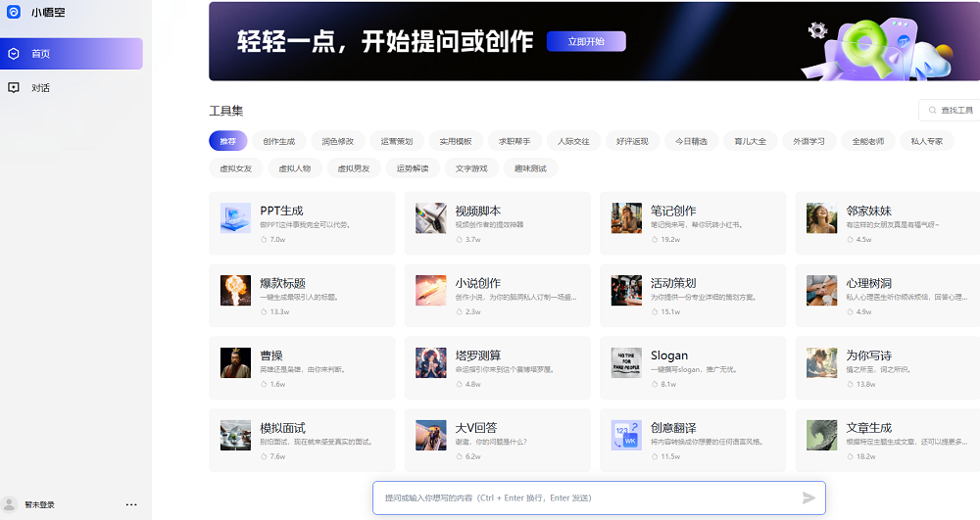The height and width of the screenshot is (520, 980).
Task: Click the 小悟空 logo icon
Action: (x=14, y=13)
